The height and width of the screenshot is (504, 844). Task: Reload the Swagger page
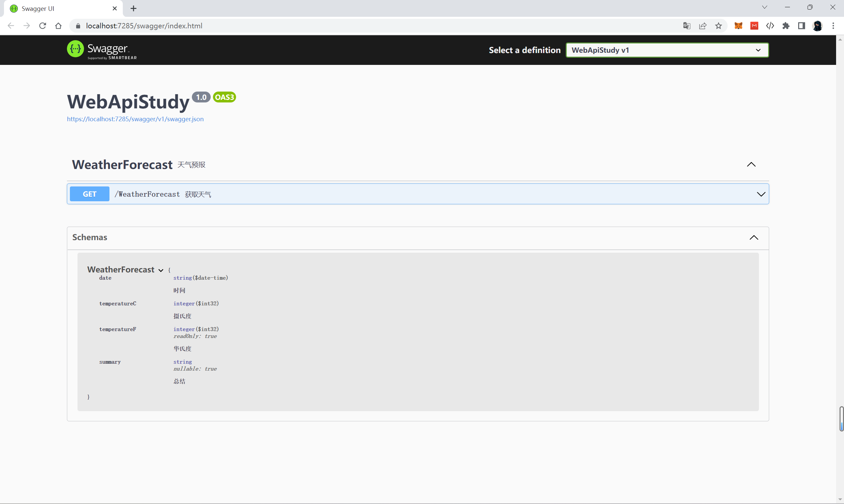coord(43,26)
